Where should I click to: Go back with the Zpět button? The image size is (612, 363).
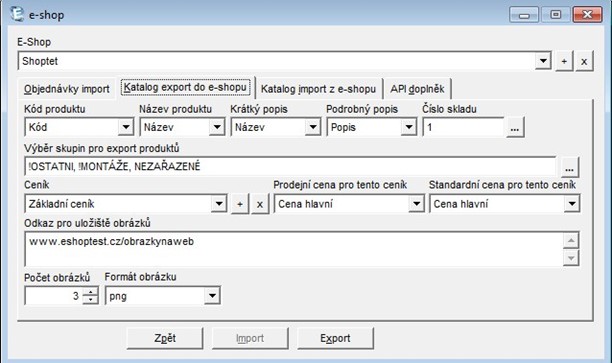pos(165,338)
